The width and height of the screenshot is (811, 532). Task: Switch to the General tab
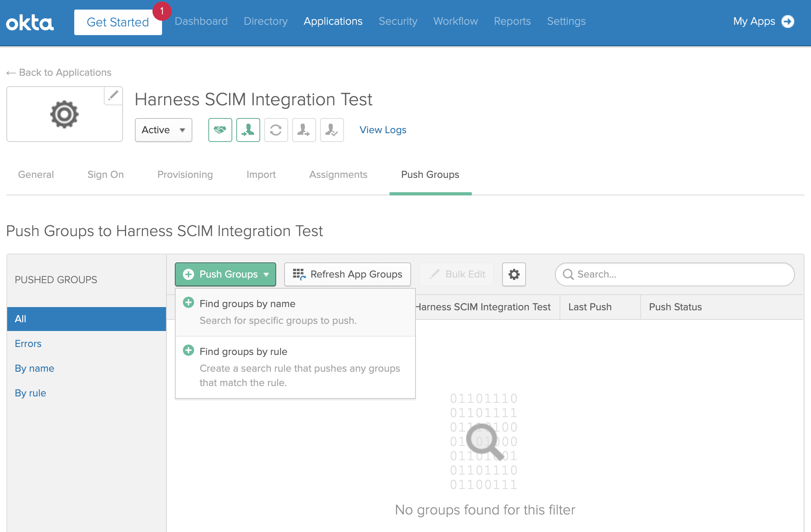tap(36, 175)
